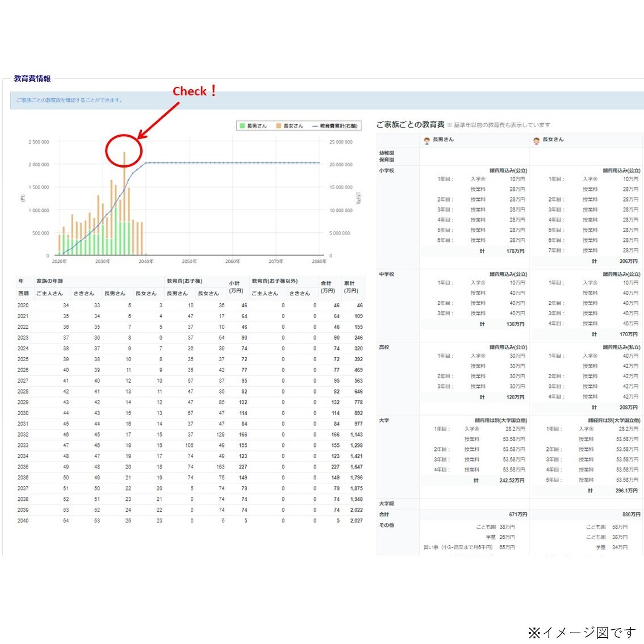Select the 242.52万円 university total
The height and width of the screenshot is (644, 644).
click(x=512, y=480)
